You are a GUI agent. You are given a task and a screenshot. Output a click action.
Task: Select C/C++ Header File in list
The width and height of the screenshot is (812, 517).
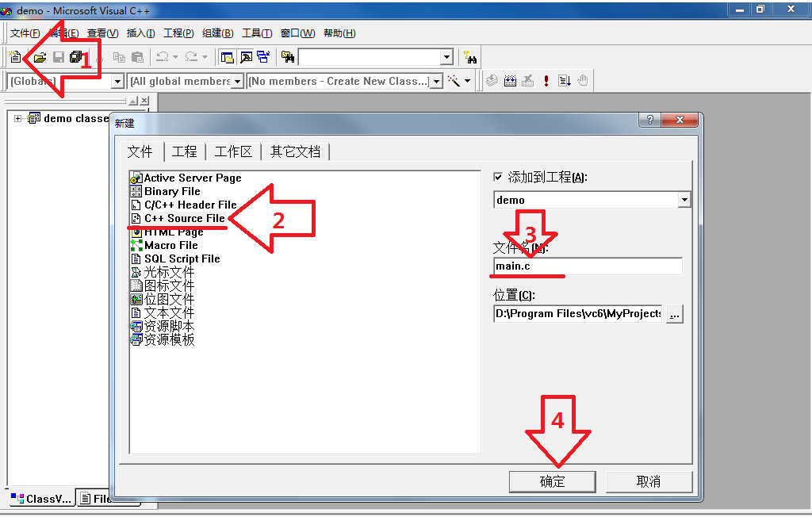tap(190, 205)
